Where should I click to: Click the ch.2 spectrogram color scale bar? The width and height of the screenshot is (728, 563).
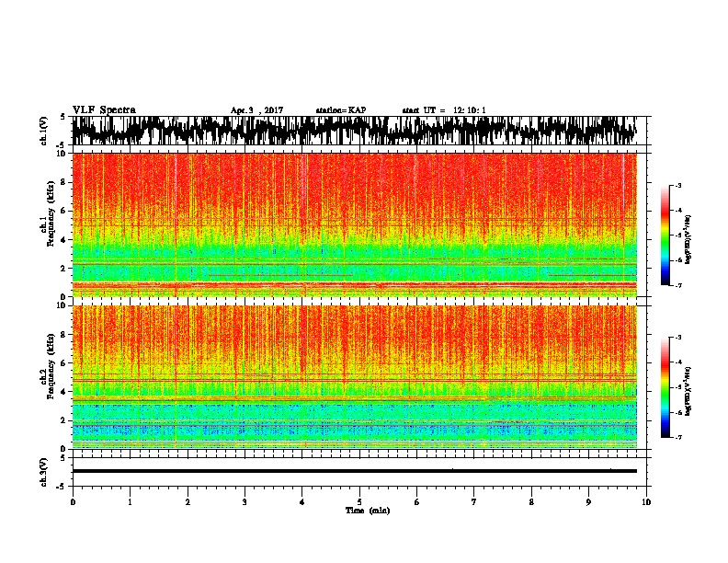(665, 387)
